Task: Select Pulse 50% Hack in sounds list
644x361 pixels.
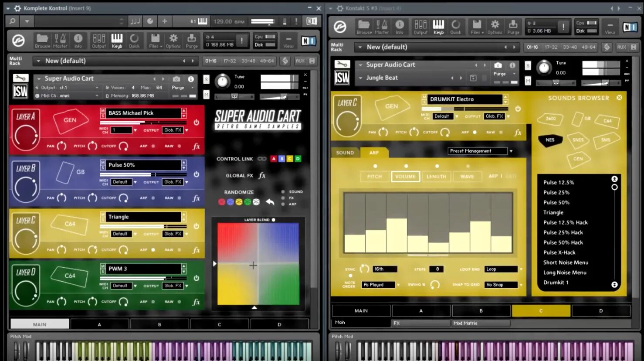Action: (563, 242)
